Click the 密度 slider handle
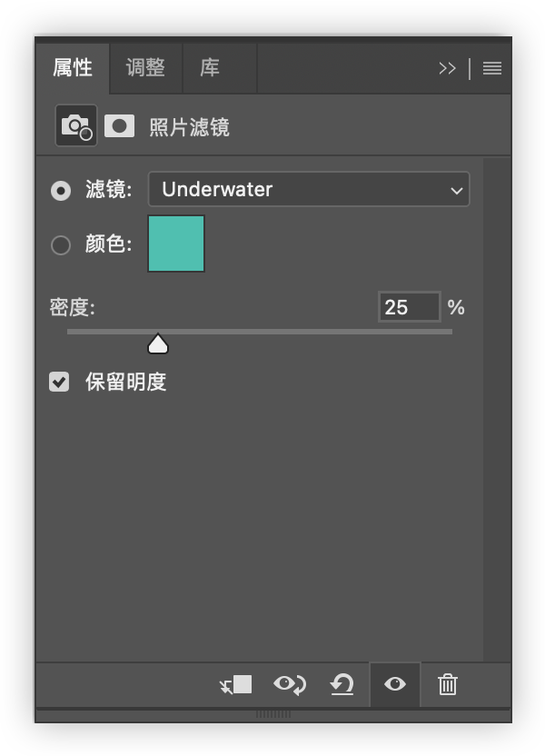 click(x=158, y=343)
